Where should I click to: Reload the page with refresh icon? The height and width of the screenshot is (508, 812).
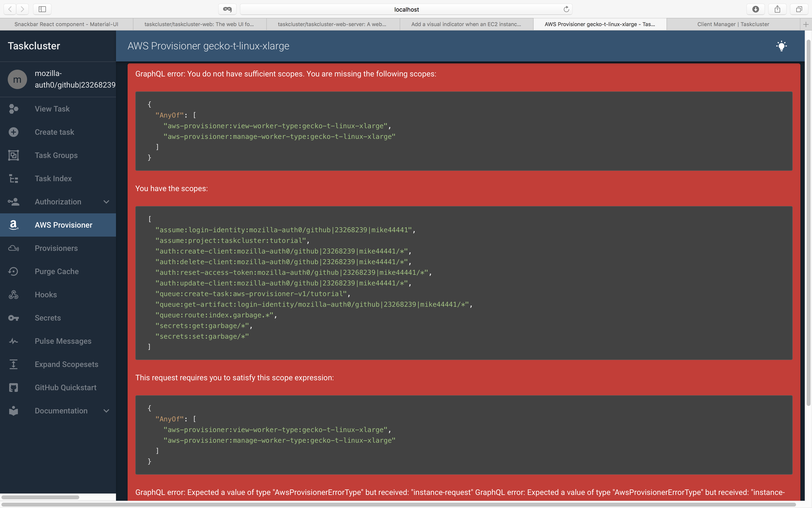tap(566, 9)
